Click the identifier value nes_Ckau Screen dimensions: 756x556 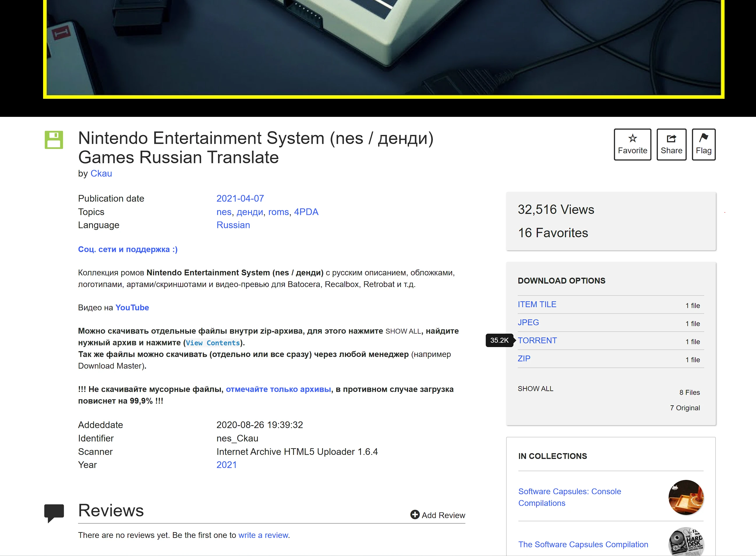237,439
